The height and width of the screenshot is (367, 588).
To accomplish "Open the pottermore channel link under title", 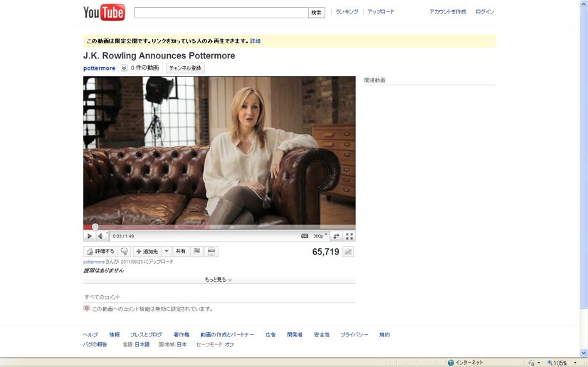I will click(x=99, y=68).
